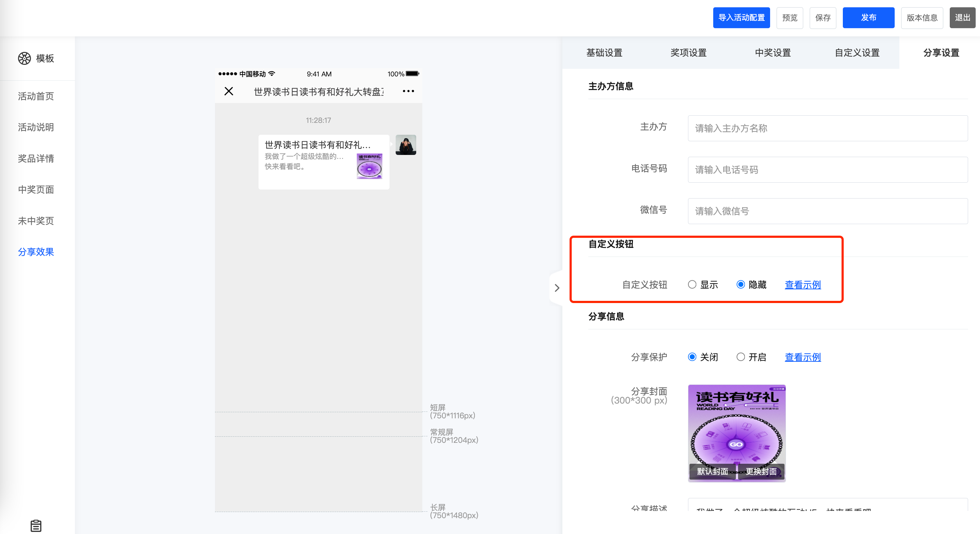This screenshot has height=534, width=980.
Task: Focus the 电话号码 input field
Action: pyautogui.click(x=827, y=170)
